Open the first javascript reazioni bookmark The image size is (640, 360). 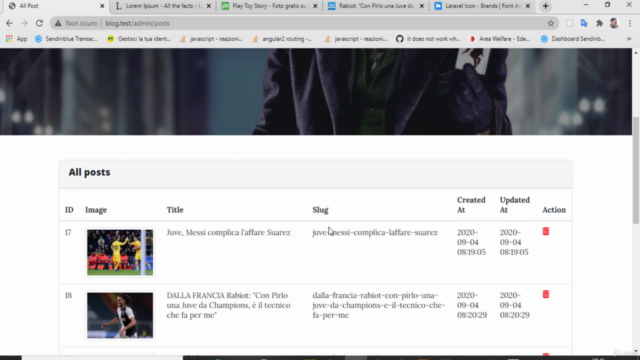(211, 39)
